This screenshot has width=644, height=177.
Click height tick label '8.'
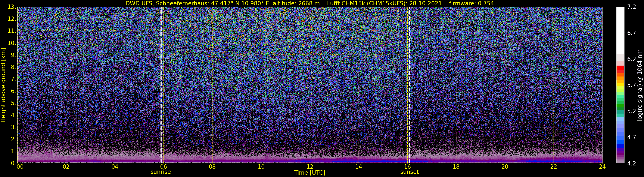click(13, 67)
